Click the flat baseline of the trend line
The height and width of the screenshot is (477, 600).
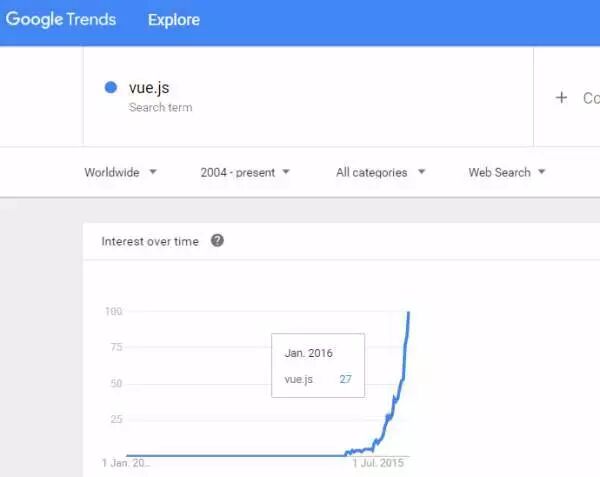235,455
